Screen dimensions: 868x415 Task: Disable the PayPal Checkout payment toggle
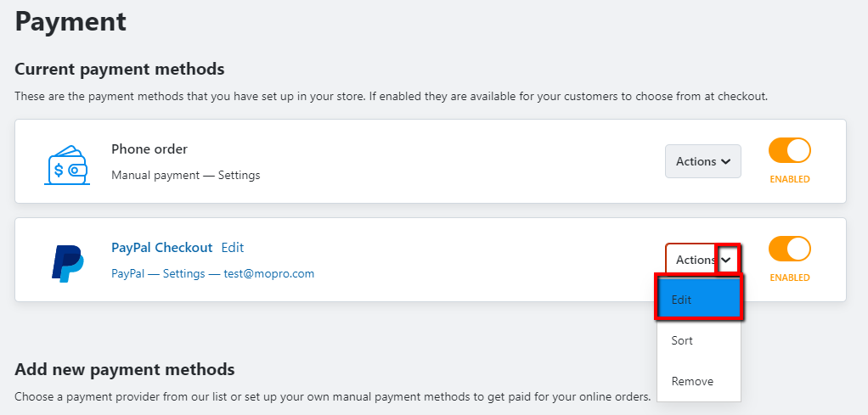click(x=789, y=249)
